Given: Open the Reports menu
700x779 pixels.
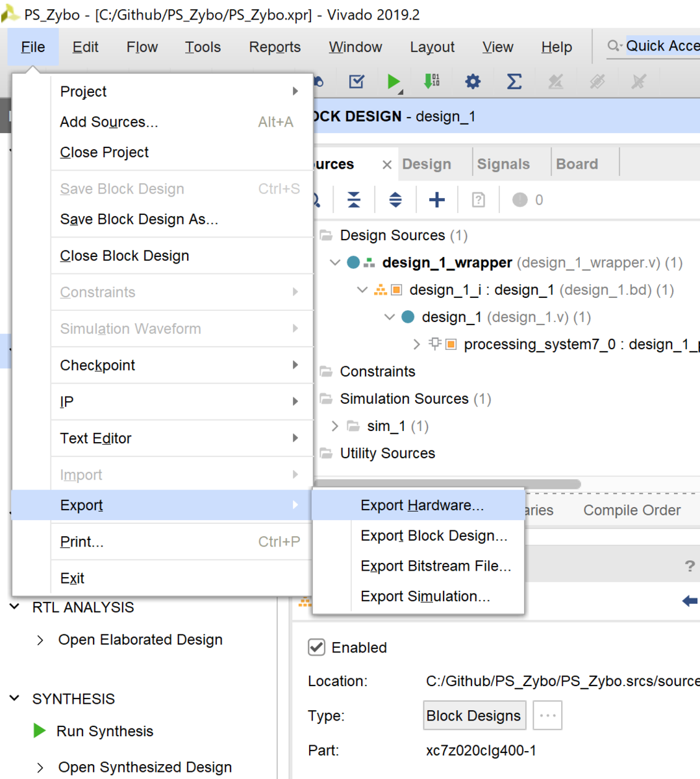Looking at the screenshot, I should click(x=275, y=47).
